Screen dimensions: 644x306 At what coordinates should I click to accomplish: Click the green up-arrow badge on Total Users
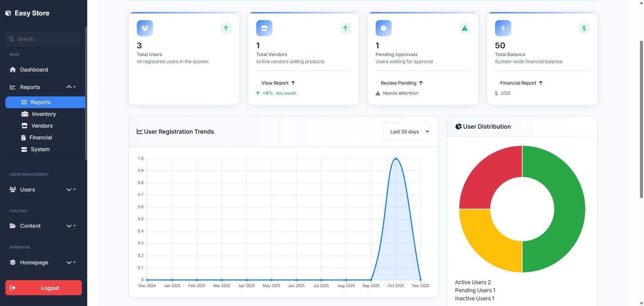click(x=226, y=28)
